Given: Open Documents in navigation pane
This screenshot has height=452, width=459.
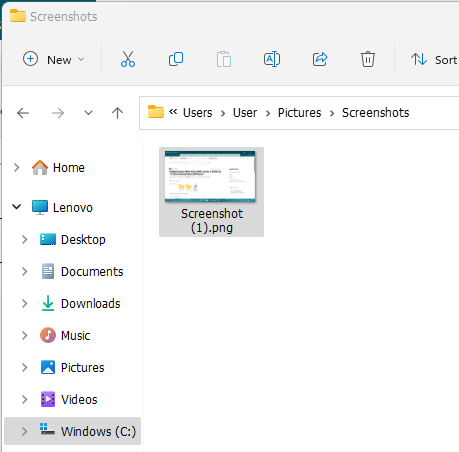Looking at the screenshot, I should 92,272.
